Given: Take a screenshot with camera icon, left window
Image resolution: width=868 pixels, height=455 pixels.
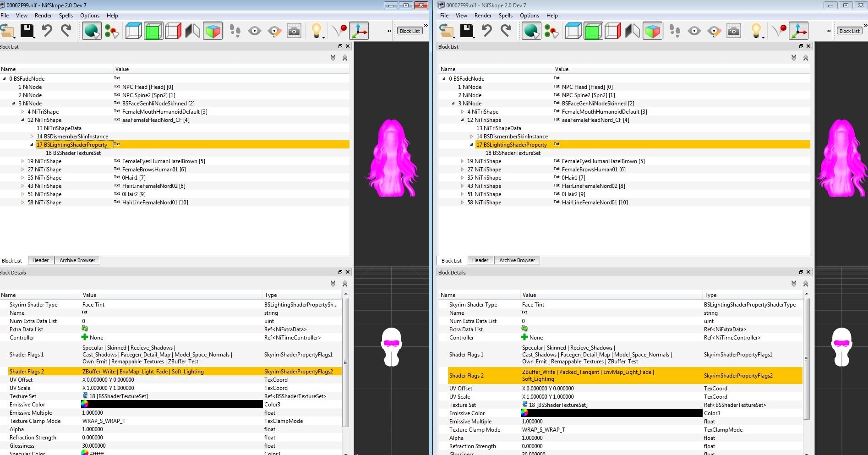Looking at the screenshot, I should coord(294,31).
